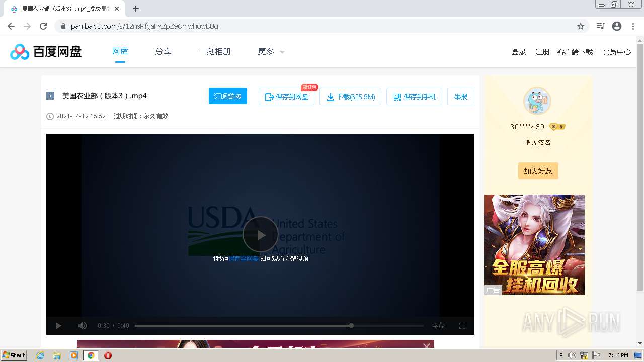Open the Windows Start menu
The width and height of the screenshot is (644, 362).
click(14, 355)
